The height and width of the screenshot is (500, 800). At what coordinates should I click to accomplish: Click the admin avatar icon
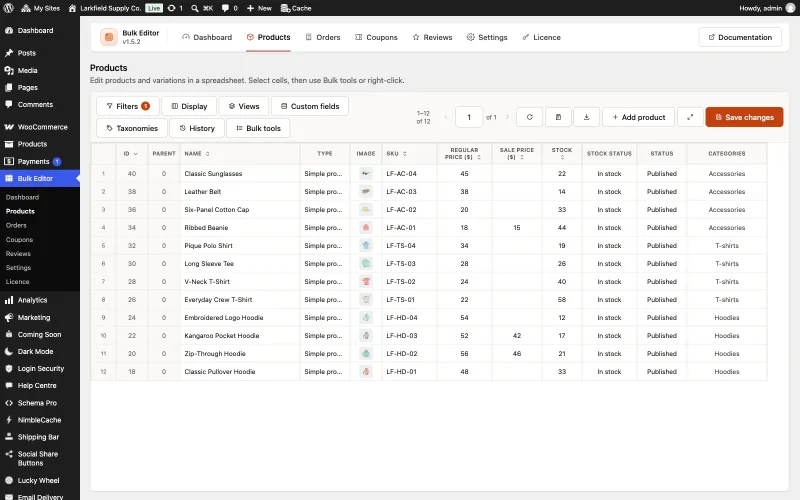coord(790,8)
